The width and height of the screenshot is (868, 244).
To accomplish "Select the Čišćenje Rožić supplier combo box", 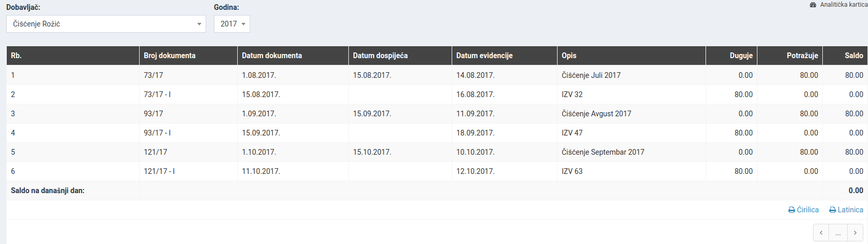I will pyautogui.click(x=106, y=24).
